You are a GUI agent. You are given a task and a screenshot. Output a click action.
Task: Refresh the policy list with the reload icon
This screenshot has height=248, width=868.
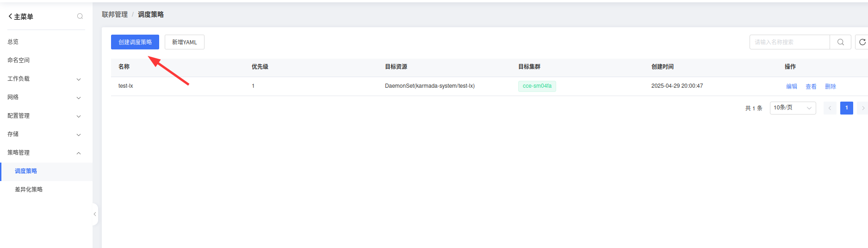pos(862,42)
